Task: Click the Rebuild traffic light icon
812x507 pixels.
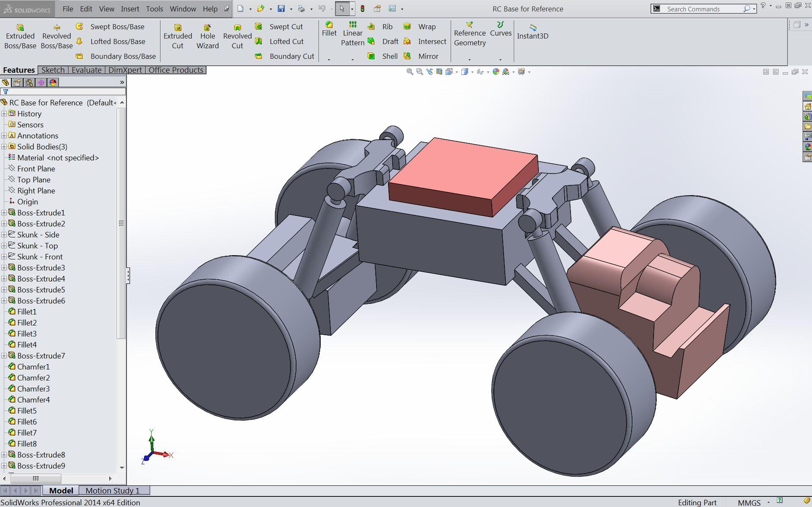Action: (363, 9)
